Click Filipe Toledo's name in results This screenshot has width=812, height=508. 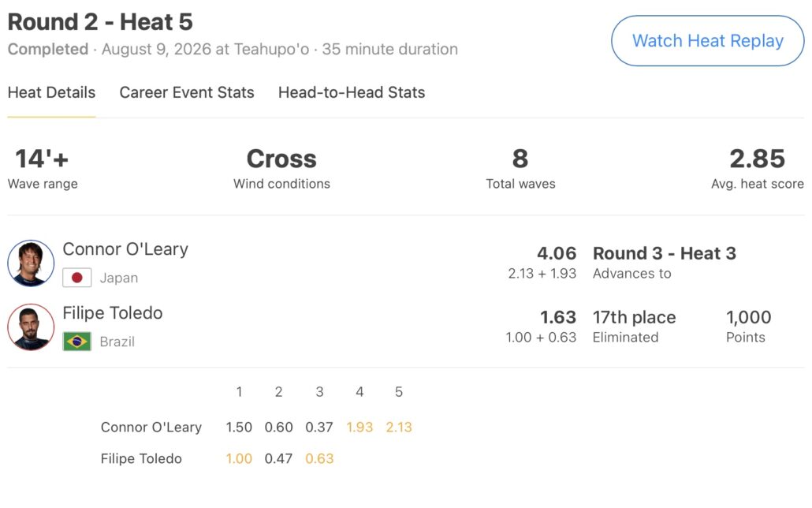tap(113, 312)
